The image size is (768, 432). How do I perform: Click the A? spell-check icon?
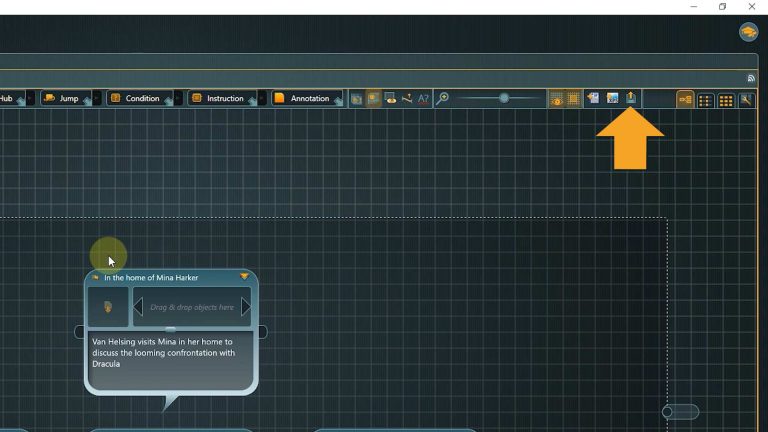coord(423,99)
